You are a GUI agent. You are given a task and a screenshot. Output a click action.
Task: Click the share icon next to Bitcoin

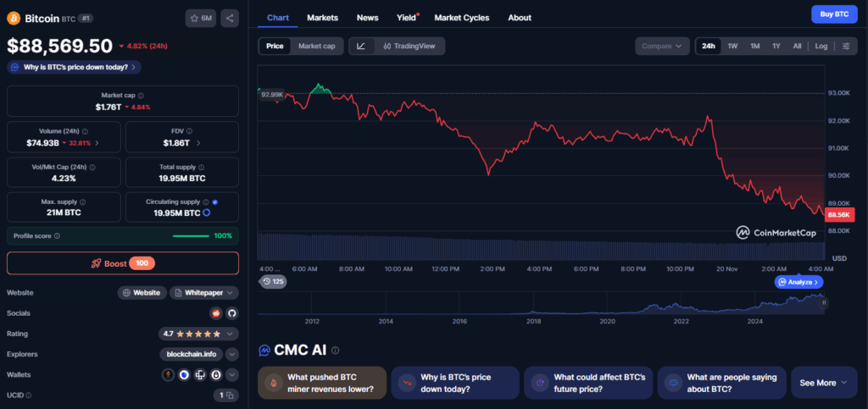click(x=231, y=18)
